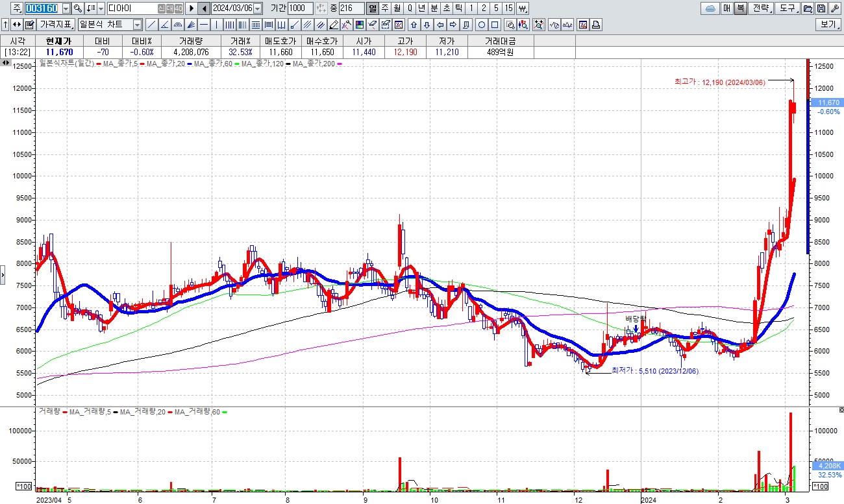Toggle tick (틱) chart period
This screenshot has height=504, width=844.
(x=459, y=8)
